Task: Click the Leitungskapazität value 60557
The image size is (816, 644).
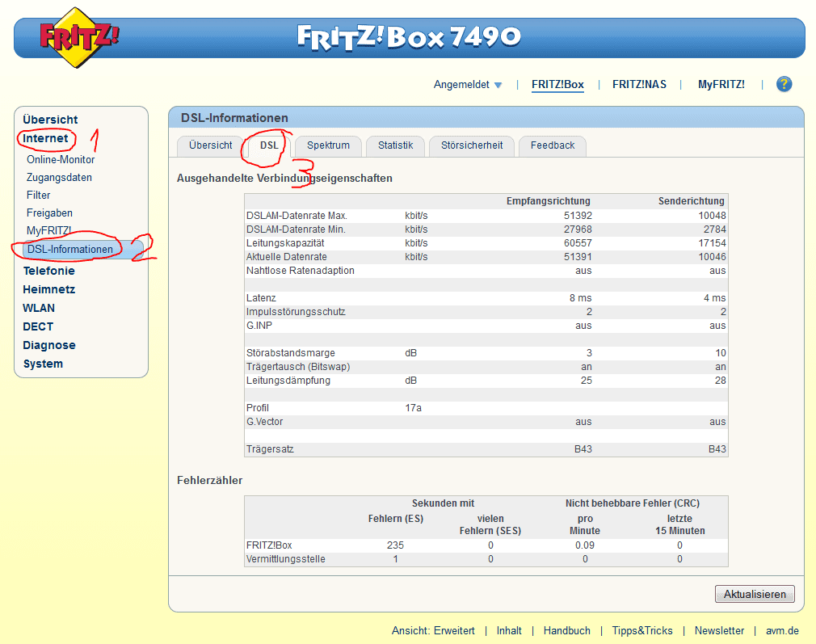Action: (578, 243)
